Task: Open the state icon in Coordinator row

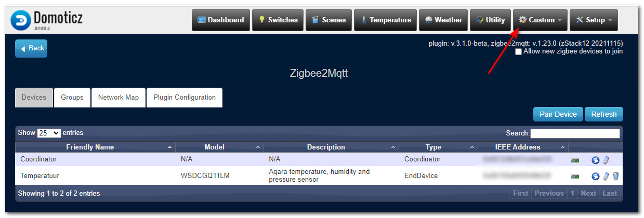Action: (x=596, y=160)
